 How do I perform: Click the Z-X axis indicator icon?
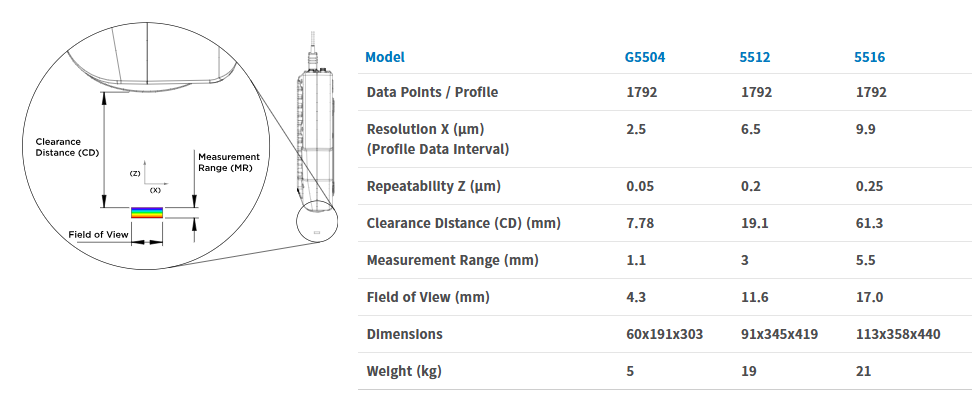(150, 180)
